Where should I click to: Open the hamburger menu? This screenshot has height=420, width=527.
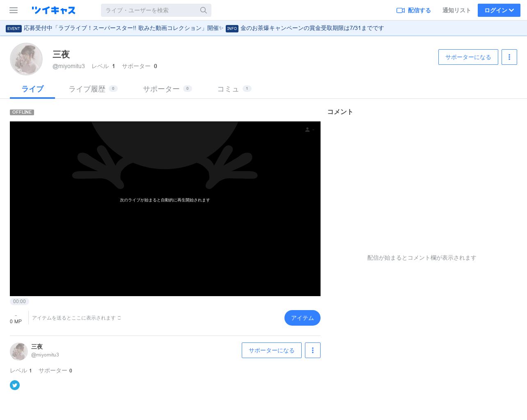(14, 10)
